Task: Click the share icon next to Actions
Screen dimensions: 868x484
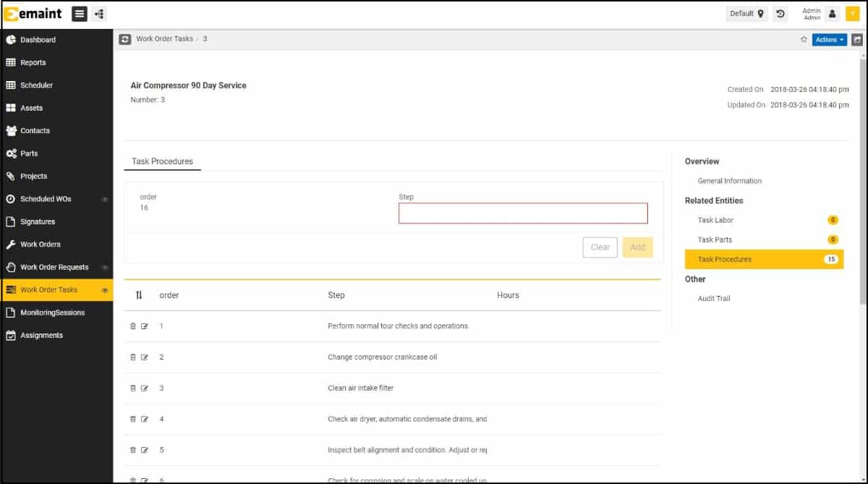Action: (x=858, y=39)
